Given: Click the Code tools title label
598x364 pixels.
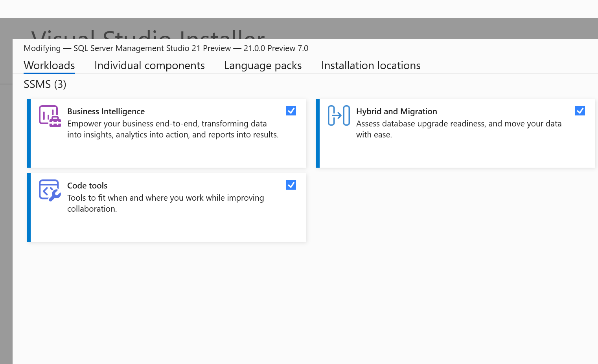Looking at the screenshot, I should (87, 185).
